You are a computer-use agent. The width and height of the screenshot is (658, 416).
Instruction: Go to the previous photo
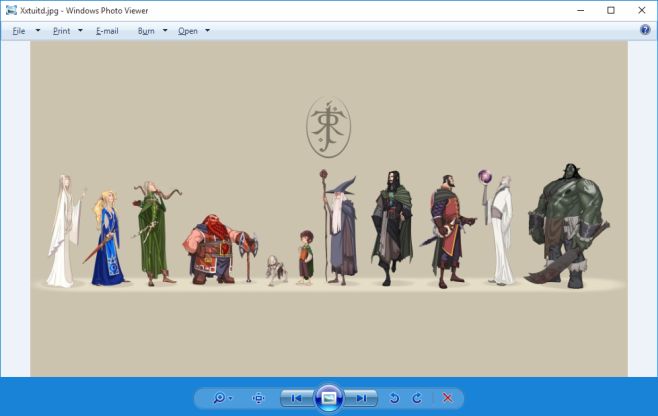pyautogui.click(x=296, y=398)
